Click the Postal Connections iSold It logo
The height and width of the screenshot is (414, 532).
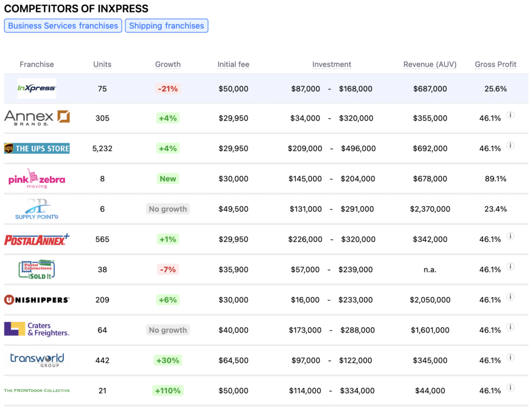(37, 270)
